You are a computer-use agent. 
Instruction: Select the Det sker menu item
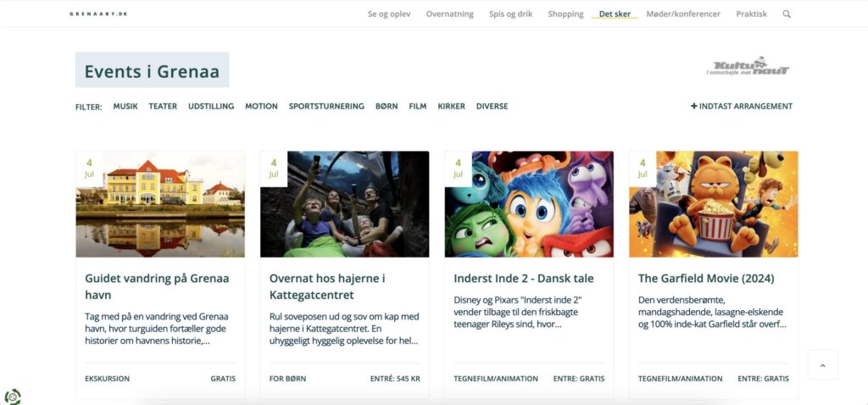pos(615,14)
